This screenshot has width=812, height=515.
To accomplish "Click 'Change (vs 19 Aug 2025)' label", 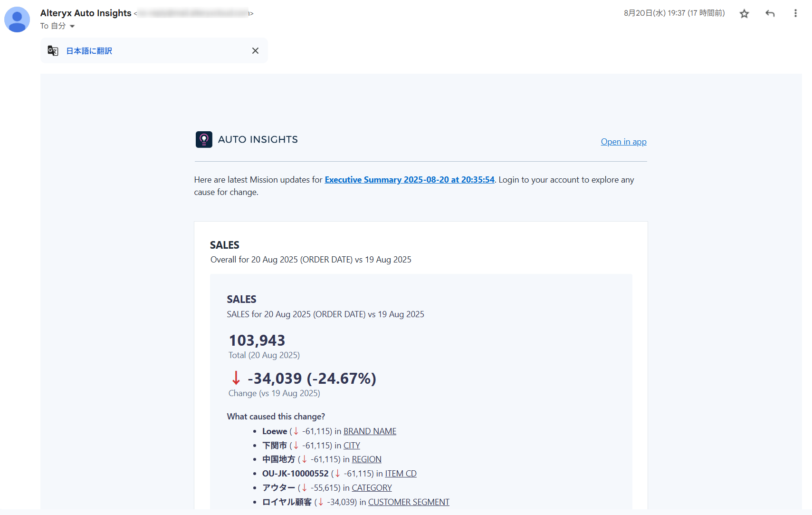I will pos(274,393).
